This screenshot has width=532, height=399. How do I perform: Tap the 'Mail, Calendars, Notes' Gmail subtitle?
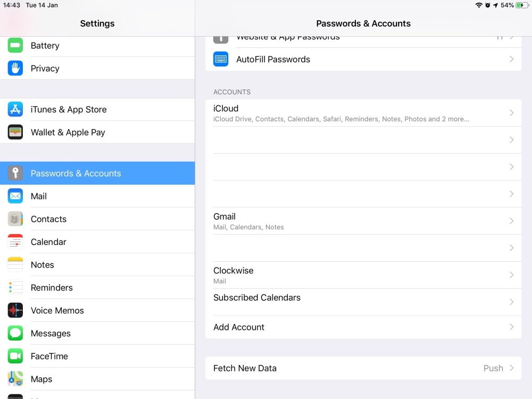coord(248,227)
